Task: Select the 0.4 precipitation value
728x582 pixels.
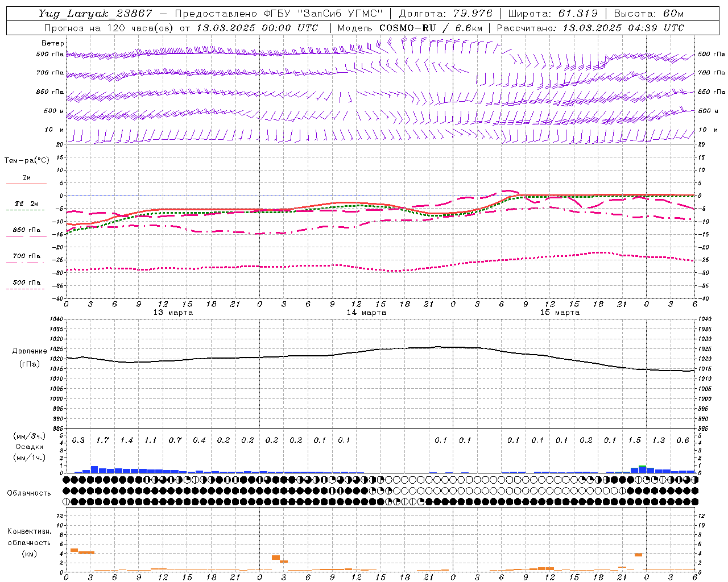Action: coord(199,440)
